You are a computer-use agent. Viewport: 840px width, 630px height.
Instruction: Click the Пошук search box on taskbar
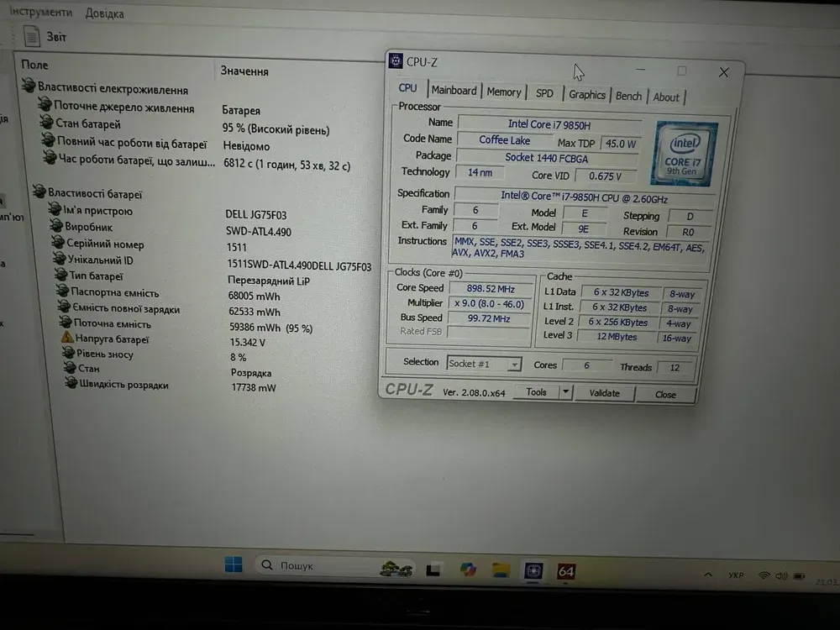click(x=311, y=565)
